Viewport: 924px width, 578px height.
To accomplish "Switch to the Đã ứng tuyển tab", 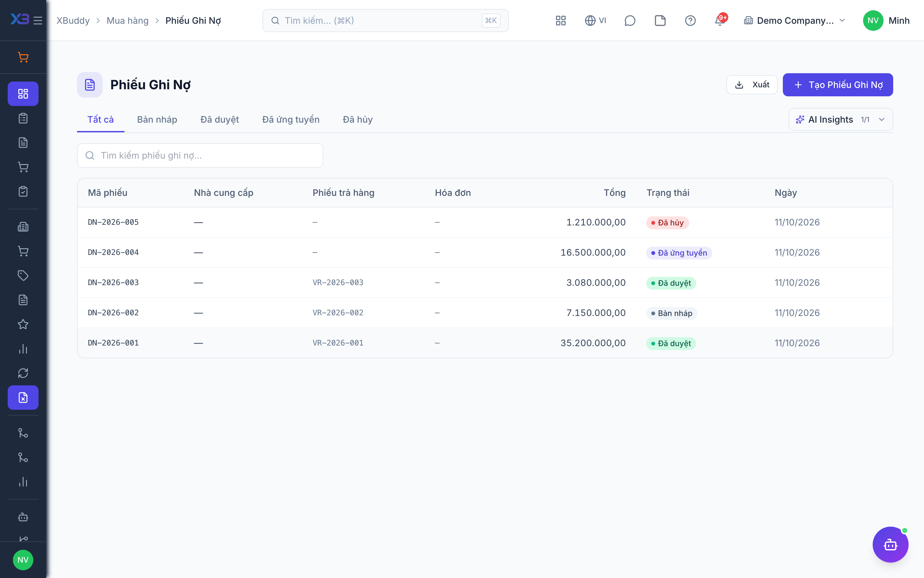I will pyautogui.click(x=291, y=120).
